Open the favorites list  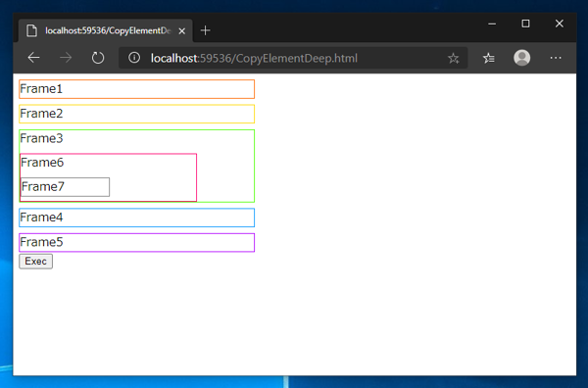489,58
